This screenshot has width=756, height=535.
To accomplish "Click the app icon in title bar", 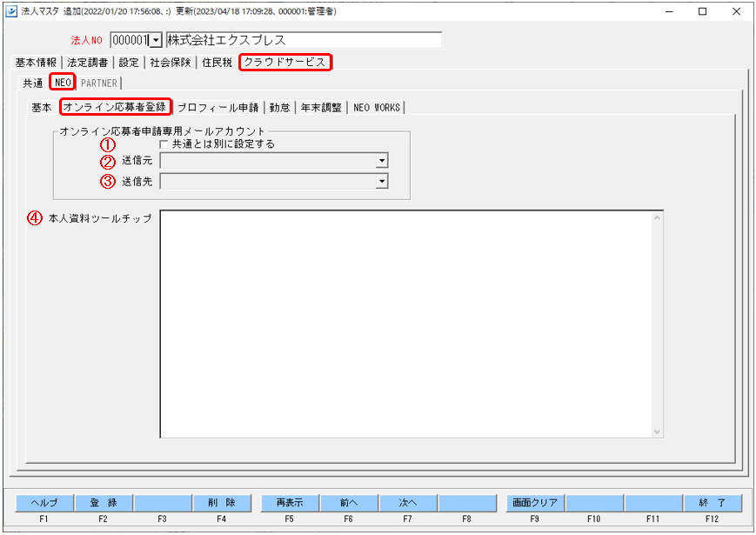I will point(11,11).
